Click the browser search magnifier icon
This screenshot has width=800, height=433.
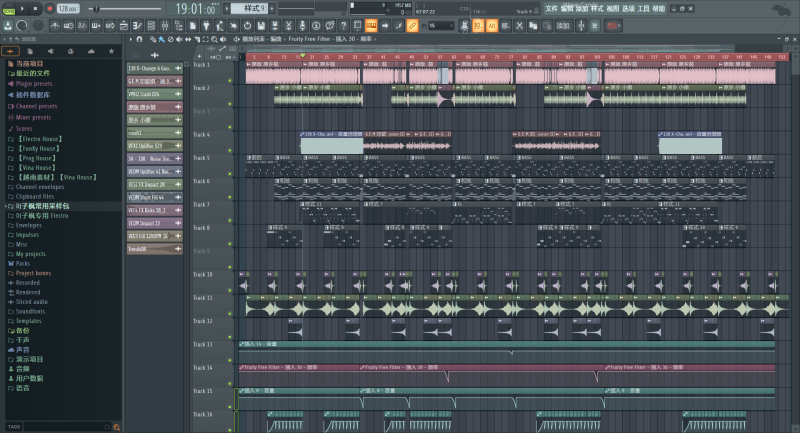(x=116, y=427)
